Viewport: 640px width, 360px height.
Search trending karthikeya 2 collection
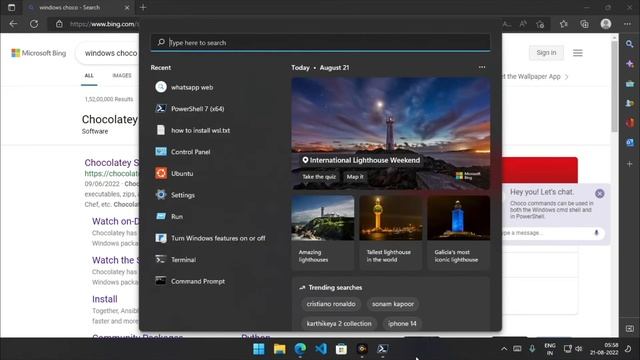tap(339, 324)
